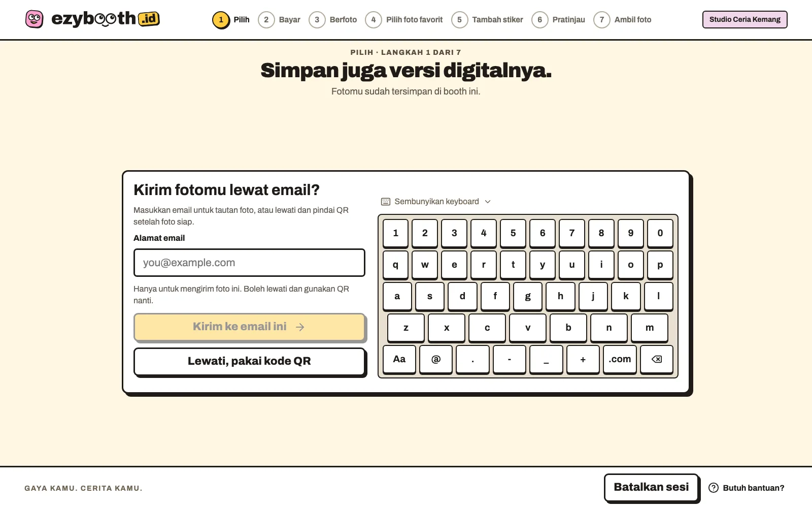Go to step 2 Bayar

point(280,20)
